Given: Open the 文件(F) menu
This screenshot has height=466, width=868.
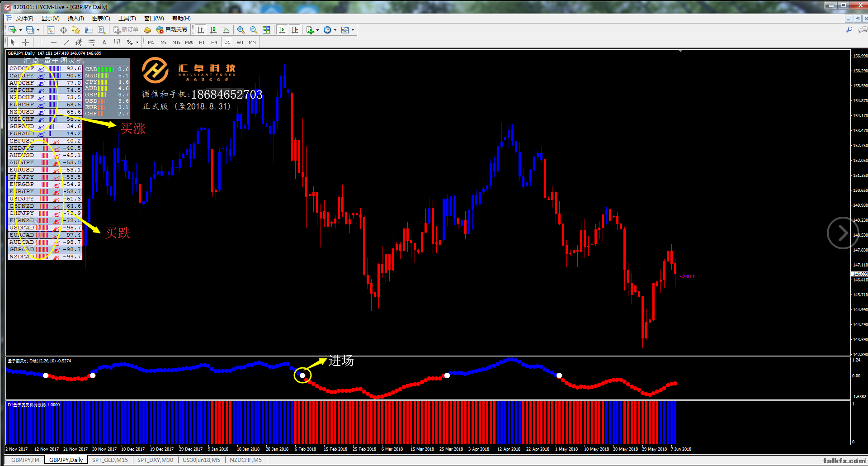Looking at the screenshot, I should 24,19.
